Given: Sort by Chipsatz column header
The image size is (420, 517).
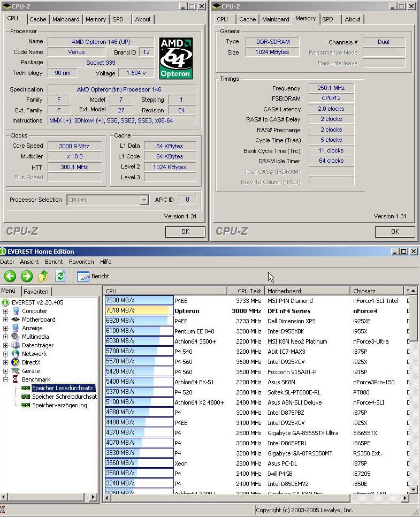Looking at the screenshot, I should pyautogui.click(x=377, y=291).
